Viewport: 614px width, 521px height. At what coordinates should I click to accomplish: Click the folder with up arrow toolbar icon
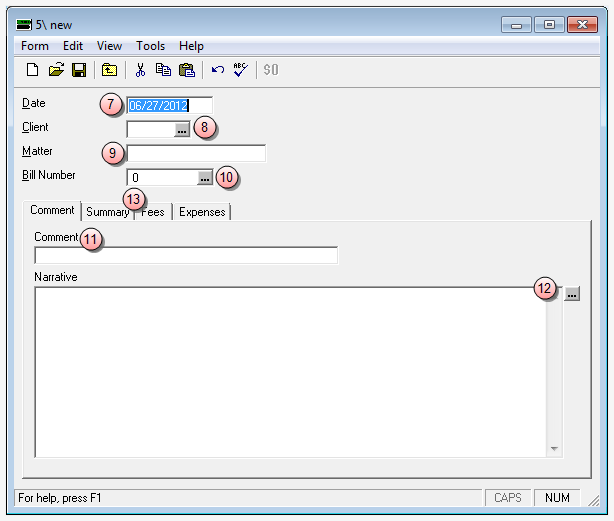[109, 70]
